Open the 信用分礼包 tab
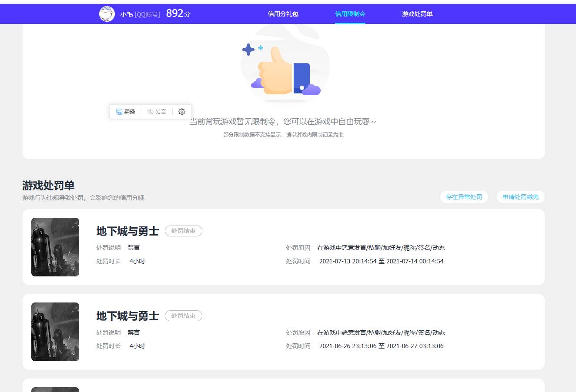Screen dimensions: 576x392 coord(283,14)
